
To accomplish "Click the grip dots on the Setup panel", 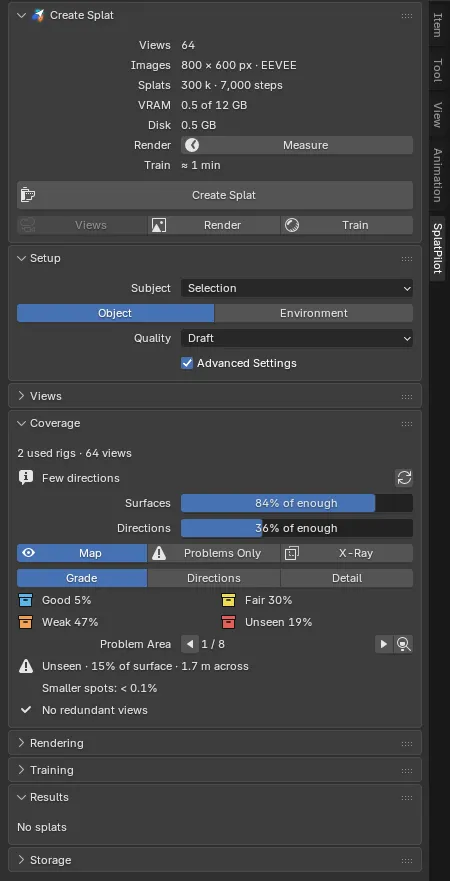I will click(x=407, y=258).
